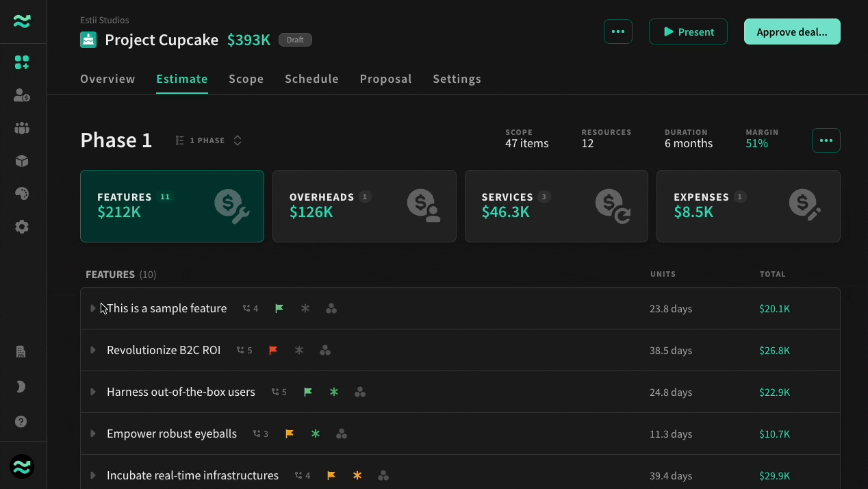Click green asterisk on Harness out-of-the-box users
This screenshot has width=868, height=489.
[334, 392]
